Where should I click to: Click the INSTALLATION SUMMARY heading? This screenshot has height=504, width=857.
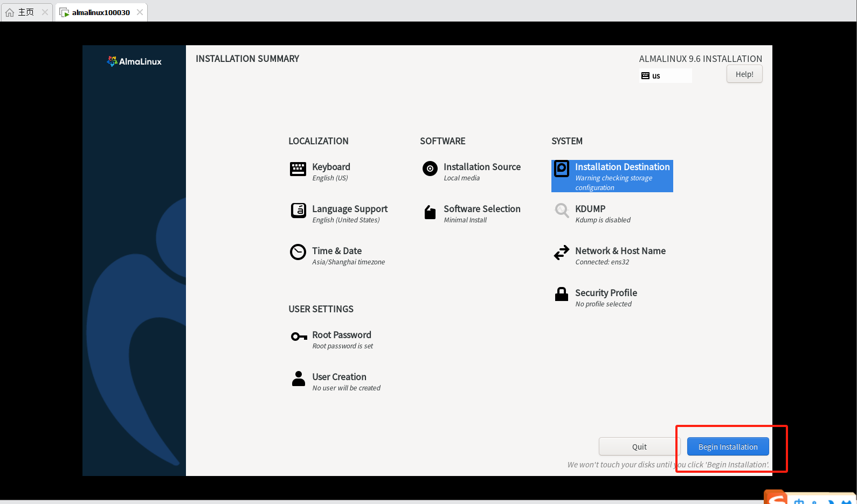(x=247, y=59)
